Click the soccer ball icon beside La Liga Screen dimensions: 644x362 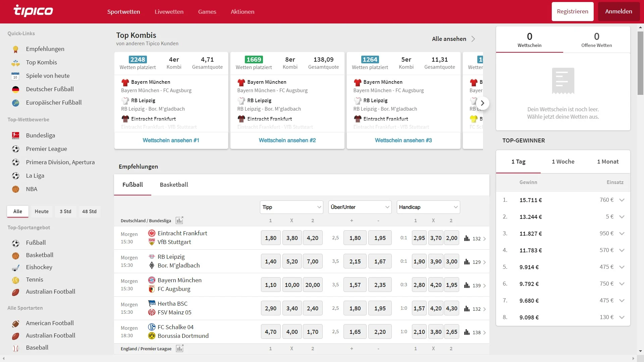[x=15, y=176]
